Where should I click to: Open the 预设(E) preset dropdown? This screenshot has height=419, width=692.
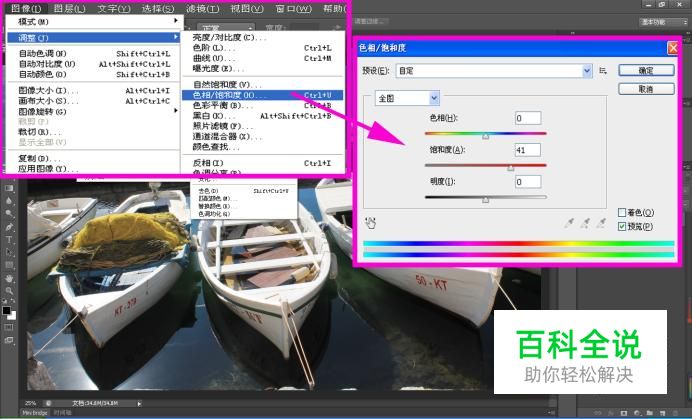click(494, 71)
